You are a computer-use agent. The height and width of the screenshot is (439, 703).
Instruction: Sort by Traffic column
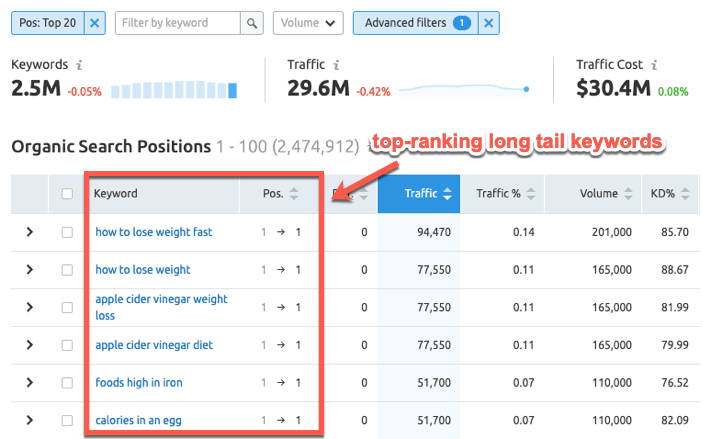[419, 194]
